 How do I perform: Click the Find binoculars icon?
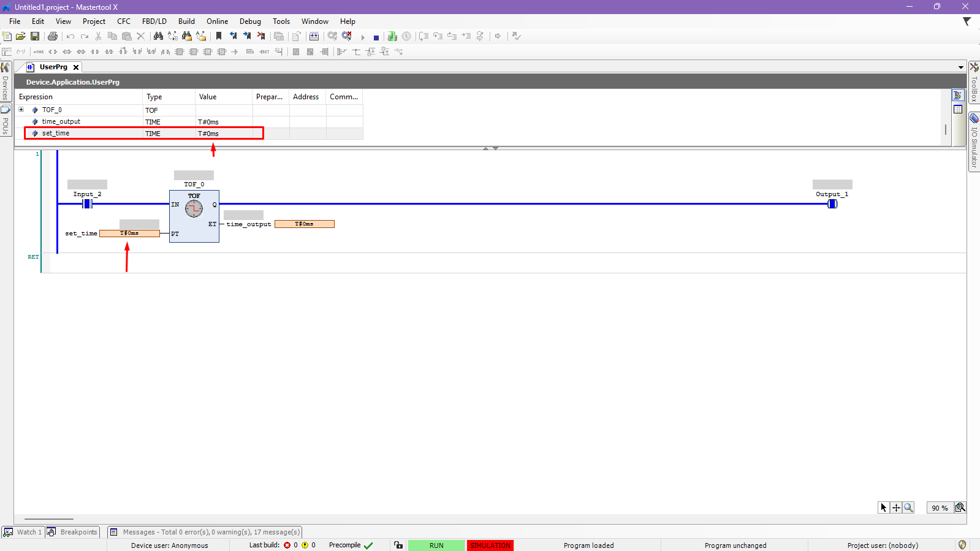[x=158, y=37]
